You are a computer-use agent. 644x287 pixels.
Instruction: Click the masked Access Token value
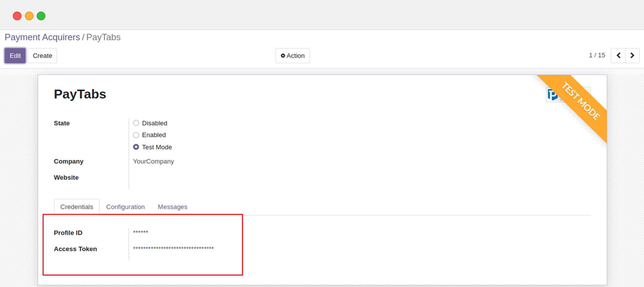[x=173, y=249]
